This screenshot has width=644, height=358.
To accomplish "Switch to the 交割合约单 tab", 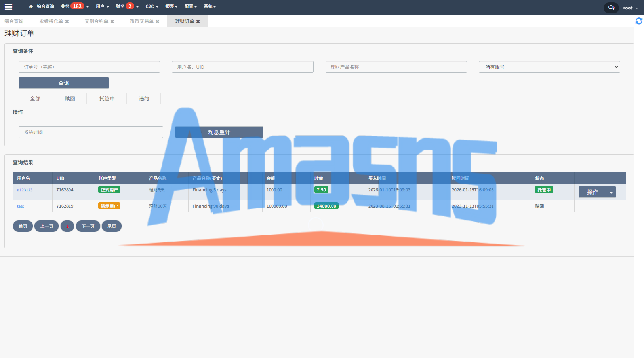I will [x=96, y=21].
